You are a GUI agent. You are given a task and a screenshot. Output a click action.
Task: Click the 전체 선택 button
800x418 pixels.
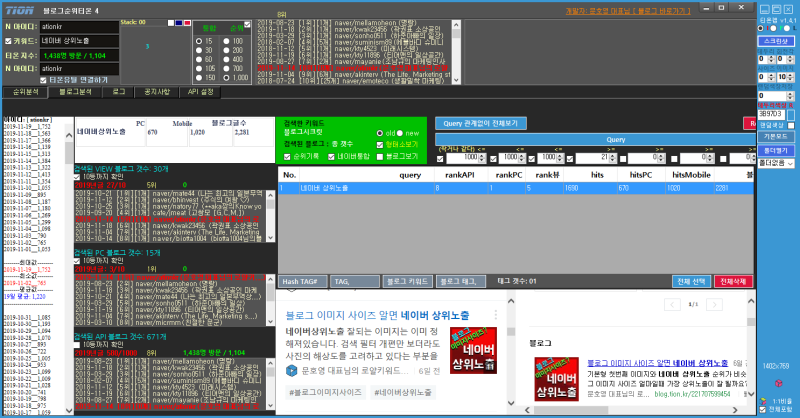691,281
